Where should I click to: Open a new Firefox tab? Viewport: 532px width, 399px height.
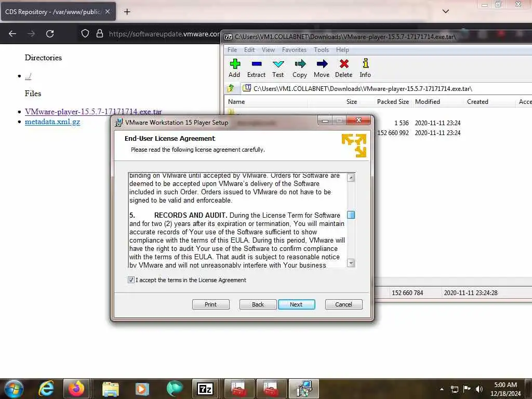point(127,12)
